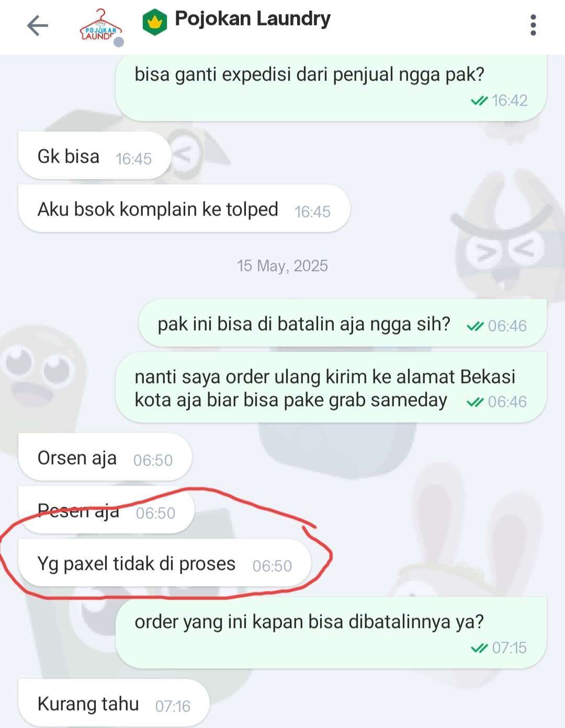Open the Pojokan Laundry shop title
565x728 pixels.
click(253, 19)
